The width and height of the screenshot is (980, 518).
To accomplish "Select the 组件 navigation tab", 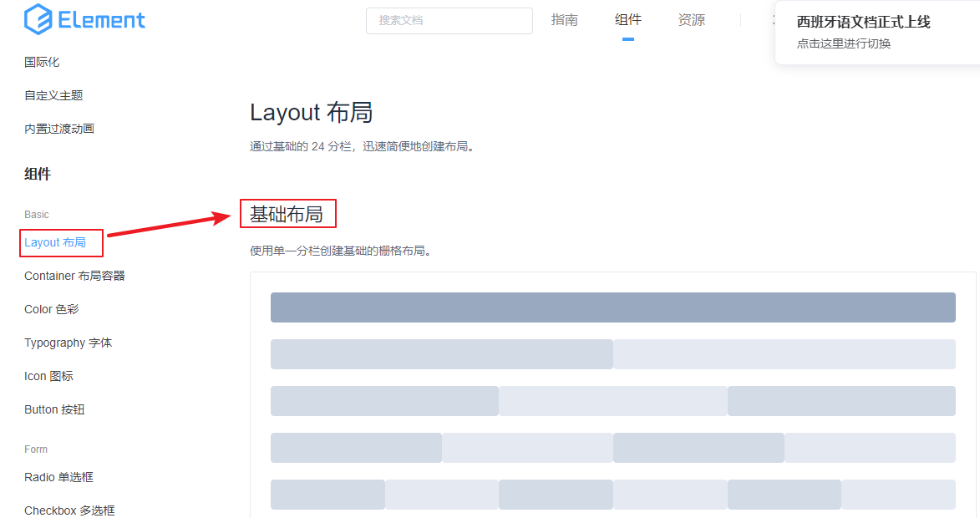I will 627,20.
